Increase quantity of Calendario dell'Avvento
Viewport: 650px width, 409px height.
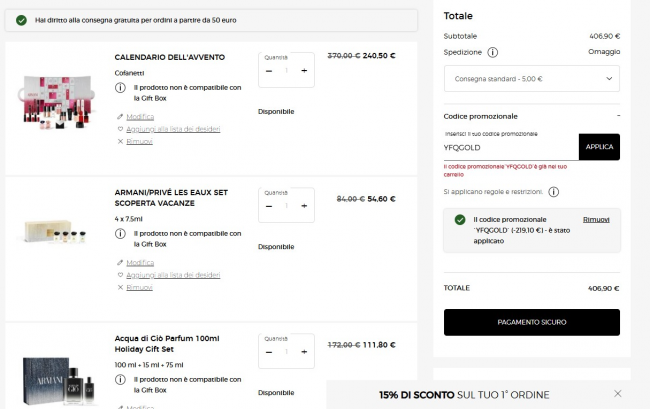tap(304, 70)
